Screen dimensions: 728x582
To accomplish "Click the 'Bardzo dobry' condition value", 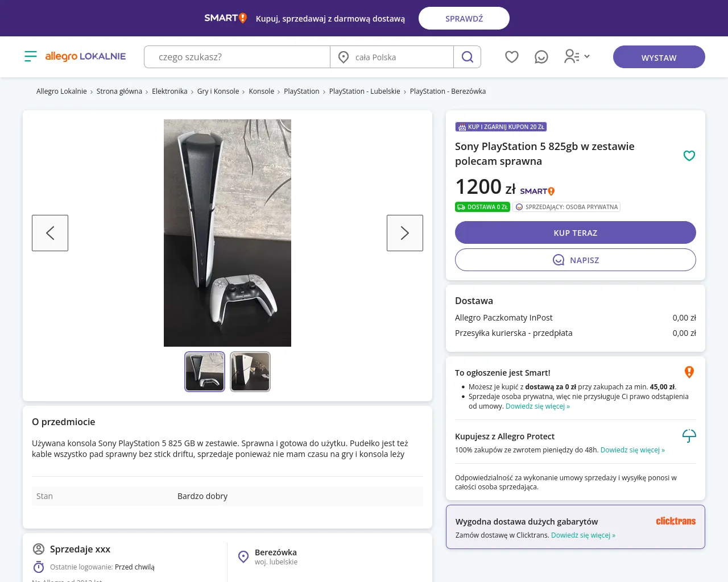I will pos(202,496).
